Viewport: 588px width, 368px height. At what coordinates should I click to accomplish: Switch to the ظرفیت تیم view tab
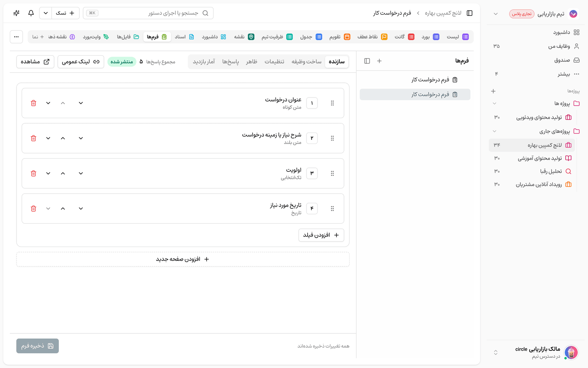[x=277, y=37]
